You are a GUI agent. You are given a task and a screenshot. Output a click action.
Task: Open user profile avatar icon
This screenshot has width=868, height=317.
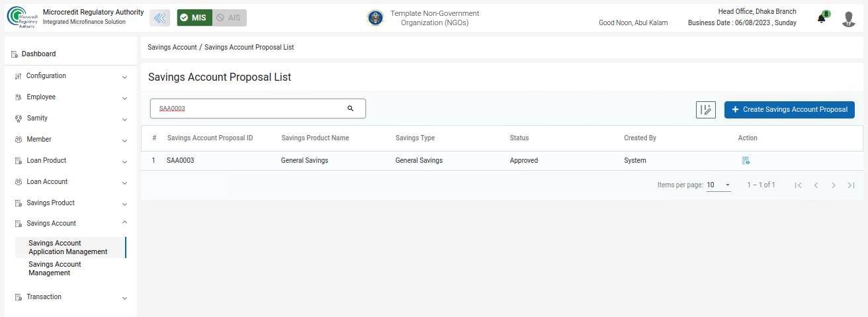tap(849, 19)
